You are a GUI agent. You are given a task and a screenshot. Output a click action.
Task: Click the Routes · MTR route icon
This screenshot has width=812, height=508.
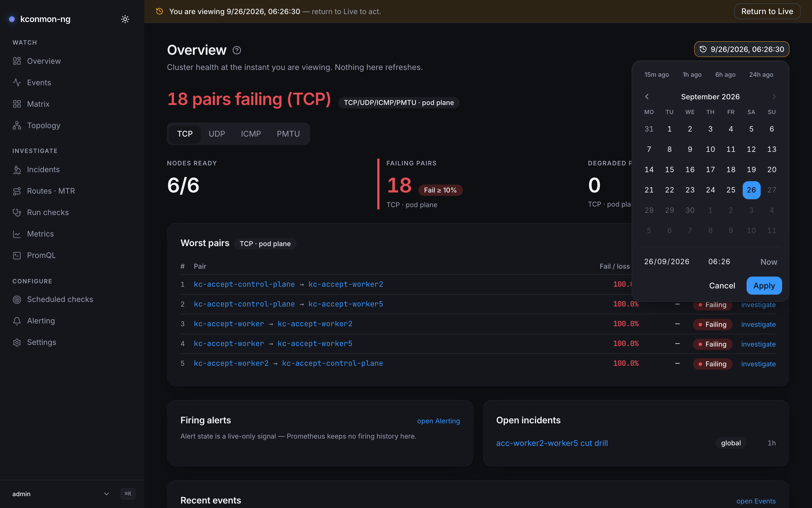(x=17, y=191)
